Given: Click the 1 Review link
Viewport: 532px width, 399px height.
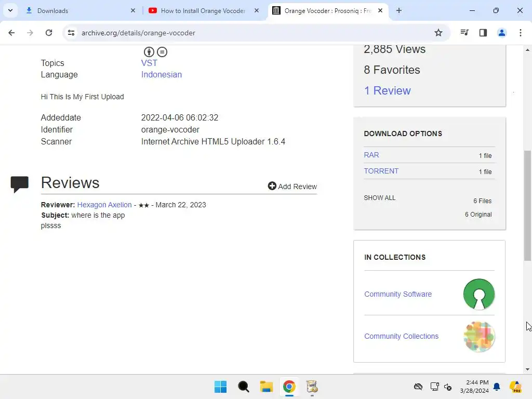Looking at the screenshot, I should point(387,90).
